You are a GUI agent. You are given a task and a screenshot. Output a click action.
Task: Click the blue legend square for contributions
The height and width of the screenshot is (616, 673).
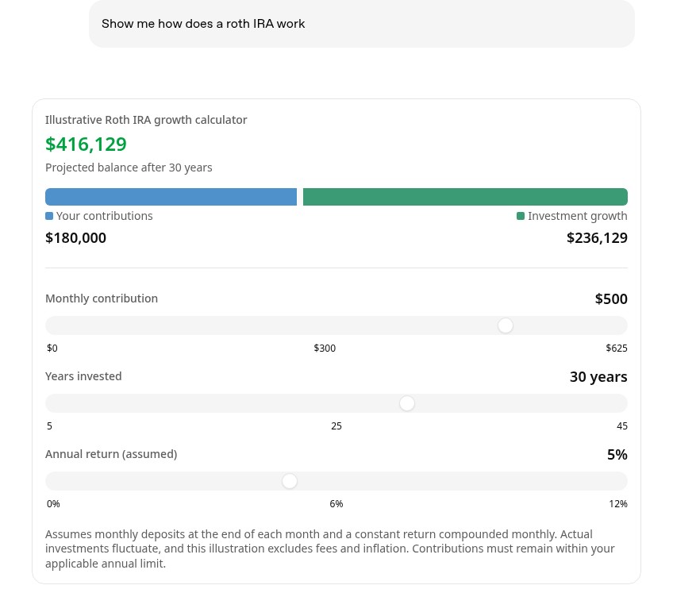pos(49,216)
